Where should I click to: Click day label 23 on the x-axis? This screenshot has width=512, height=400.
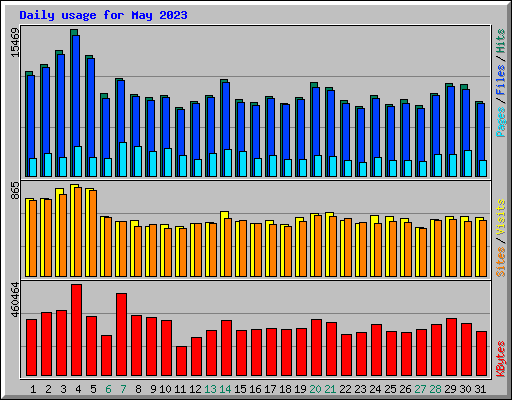pyautogui.click(x=360, y=389)
